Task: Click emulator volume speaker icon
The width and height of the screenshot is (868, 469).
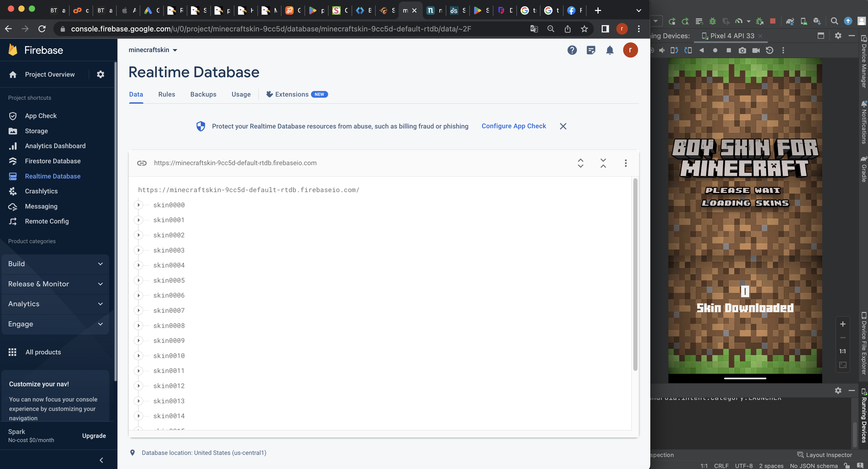Action: point(662,51)
